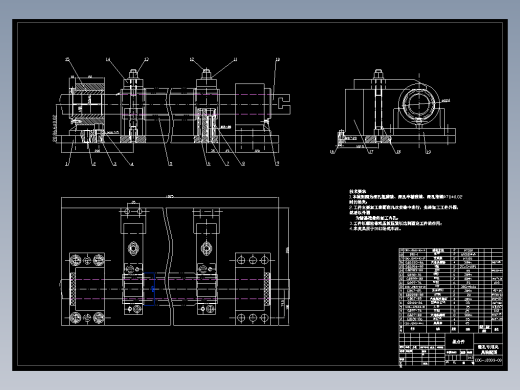The width and height of the screenshot is (520, 390).
Task: Select the right hex nut in plan view
Action: click(206, 248)
